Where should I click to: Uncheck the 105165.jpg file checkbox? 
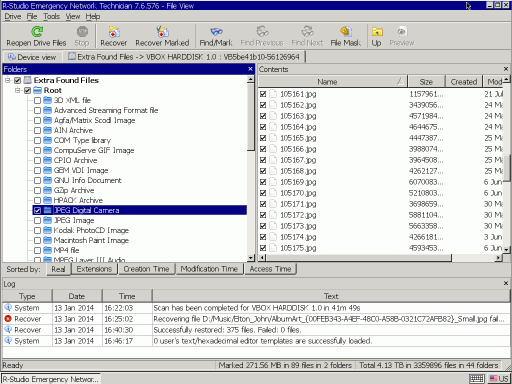(263, 138)
